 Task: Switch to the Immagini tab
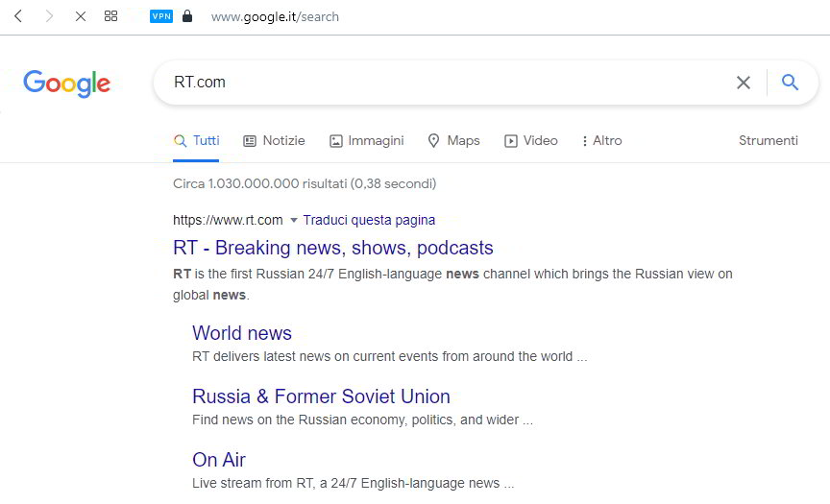(366, 141)
